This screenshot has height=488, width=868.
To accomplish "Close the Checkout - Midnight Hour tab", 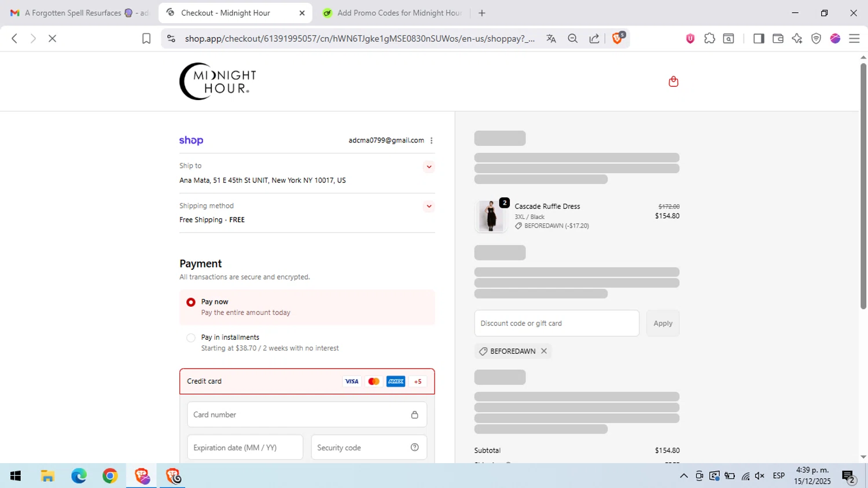I will [x=301, y=13].
